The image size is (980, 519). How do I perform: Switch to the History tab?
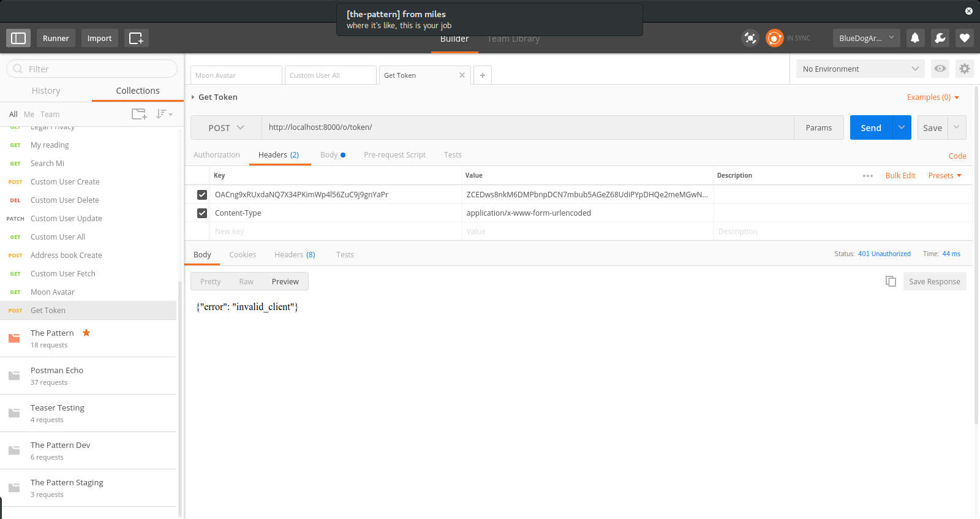coord(46,91)
